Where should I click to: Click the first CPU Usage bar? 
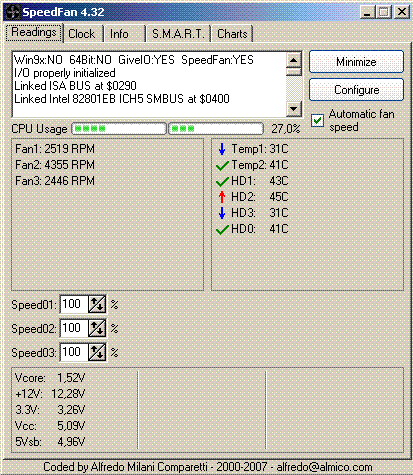(119, 129)
